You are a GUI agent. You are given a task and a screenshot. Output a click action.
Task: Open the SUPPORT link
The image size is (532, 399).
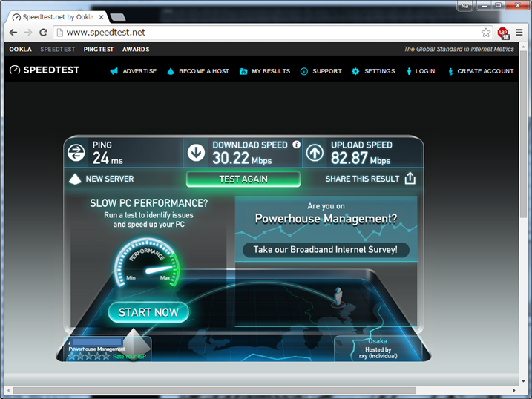tap(327, 71)
